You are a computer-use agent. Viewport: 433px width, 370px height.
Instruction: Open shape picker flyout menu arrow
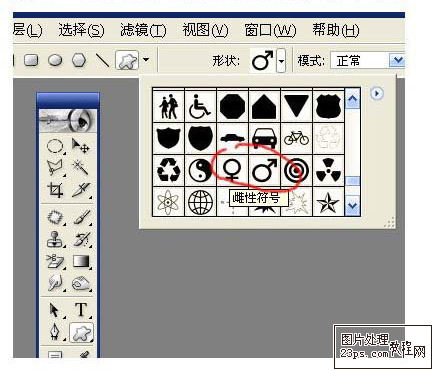(x=377, y=93)
